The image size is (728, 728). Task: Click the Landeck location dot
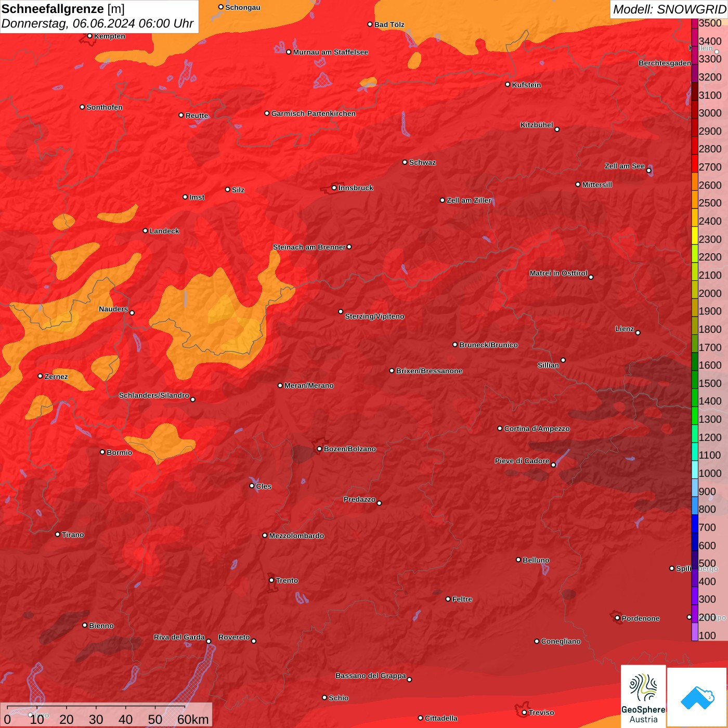[145, 230]
